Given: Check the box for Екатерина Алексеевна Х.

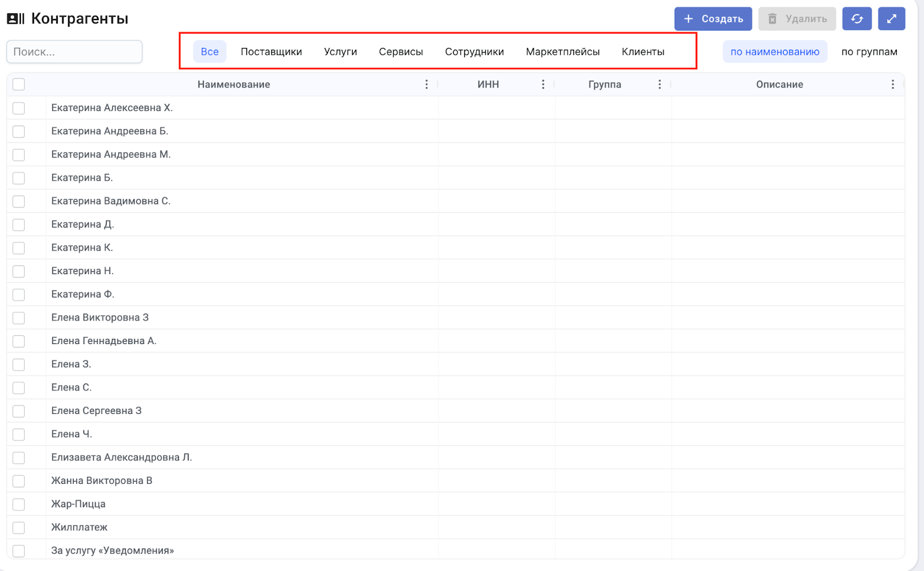Looking at the screenshot, I should pos(19,108).
